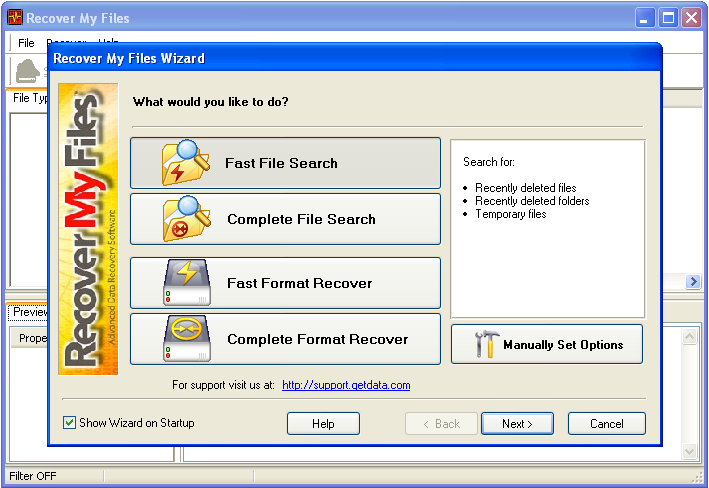Click the Next button
Image resolution: width=709 pixels, height=488 pixels.
(517, 424)
